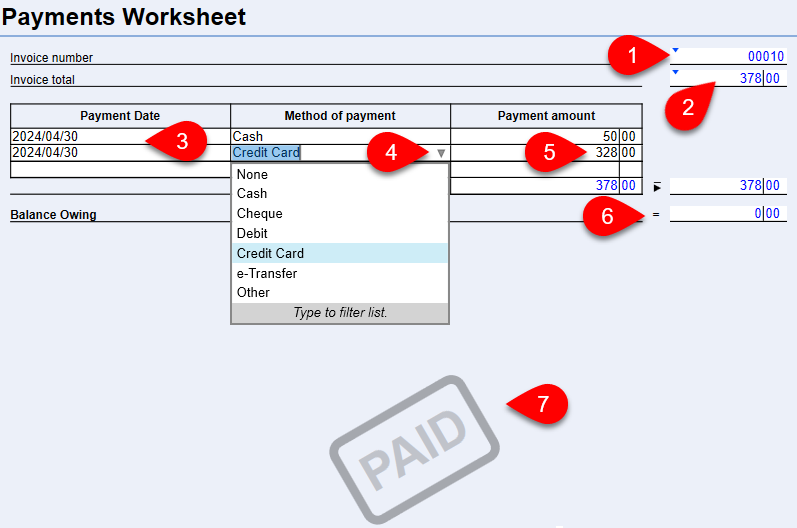Click the Invoice number field 00010

tap(728, 56)
